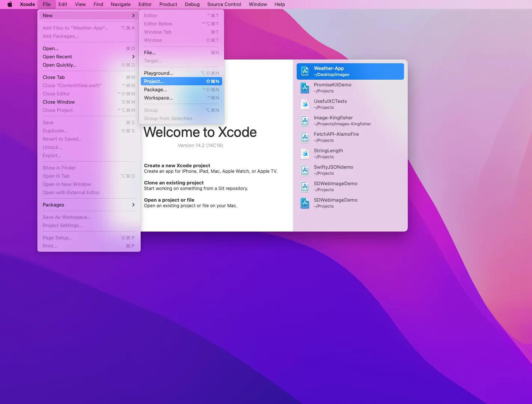This screenshot has height=404, width=532.
Task: Select Image-Kingfisher in recent projects
Action: tap(350, 120)
